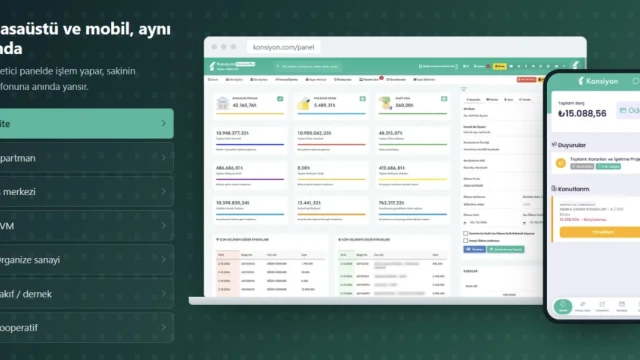This screenshot has width=640, height=360.
Task: Click the konsiyon.com/panel address bar
Action: tap(284, 47)
